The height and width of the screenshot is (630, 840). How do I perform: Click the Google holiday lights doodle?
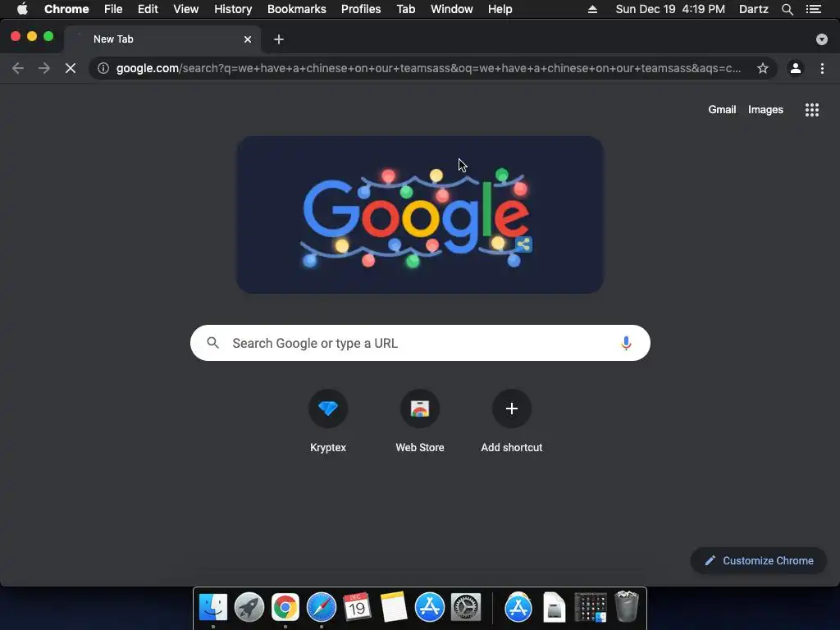pos(420,215)
